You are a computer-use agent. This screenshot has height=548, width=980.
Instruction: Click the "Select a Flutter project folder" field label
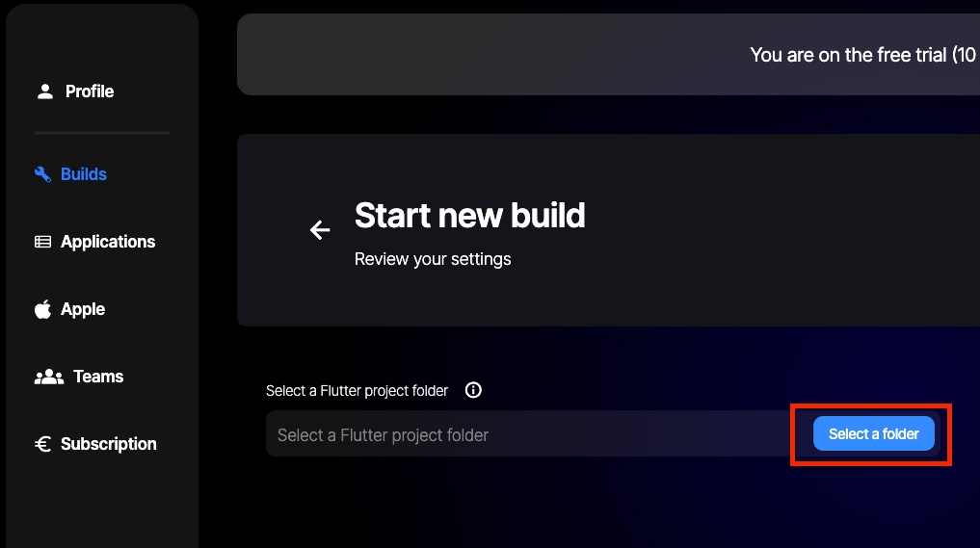click(357, 391)
